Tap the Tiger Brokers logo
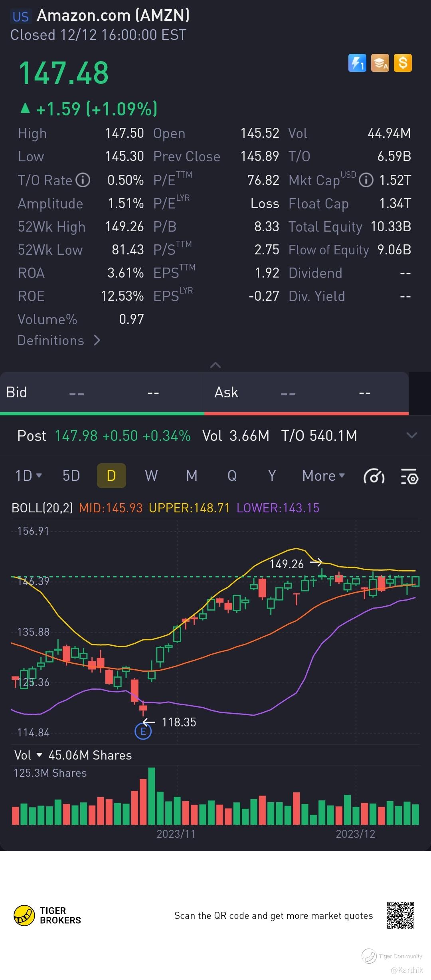Screen dimensions: 431x980 coord(47,916)
